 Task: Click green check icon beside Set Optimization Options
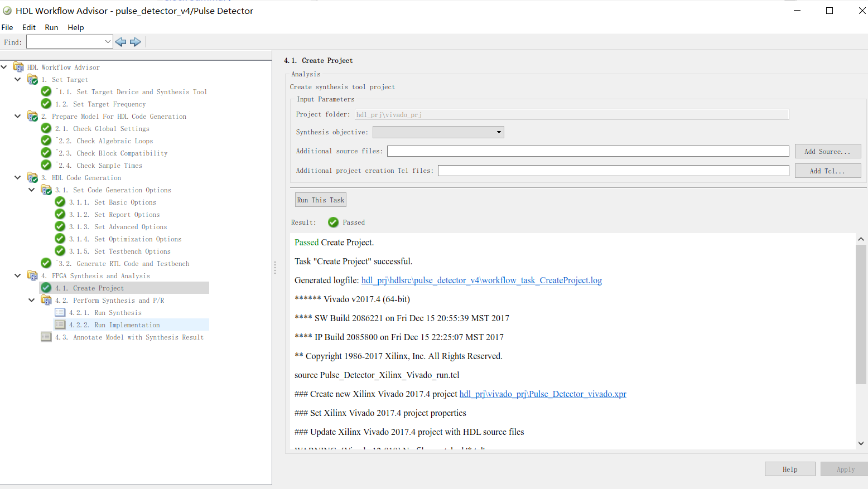60,239
